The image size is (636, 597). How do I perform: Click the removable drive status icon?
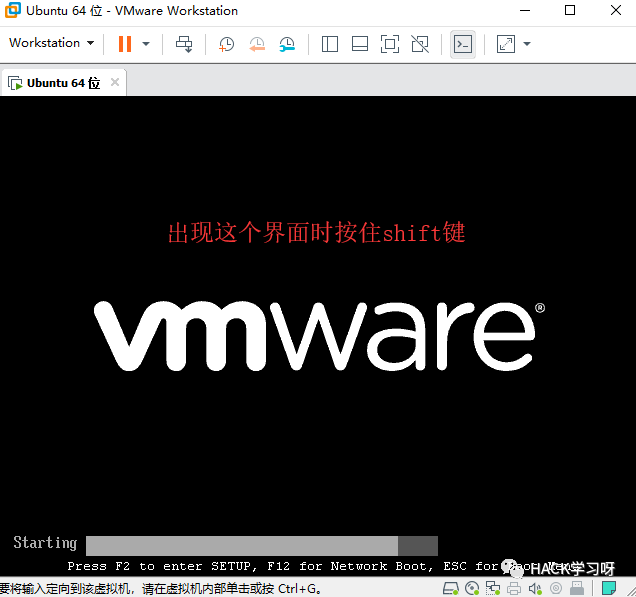point(577,588)
